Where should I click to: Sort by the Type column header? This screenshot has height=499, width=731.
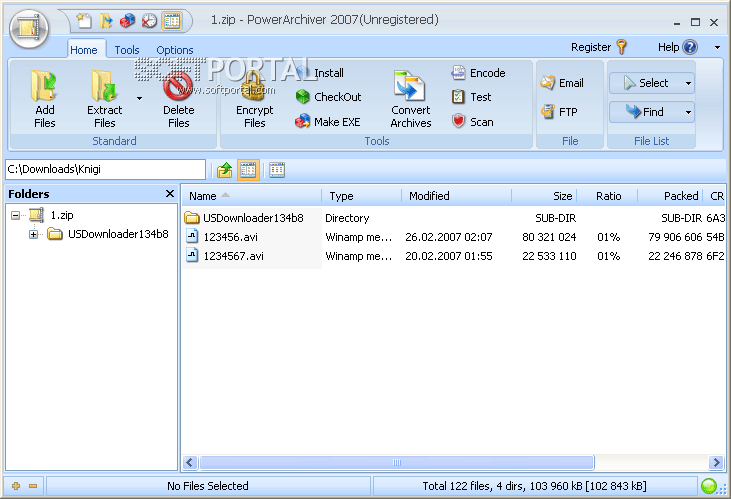(x=361, y=196)
